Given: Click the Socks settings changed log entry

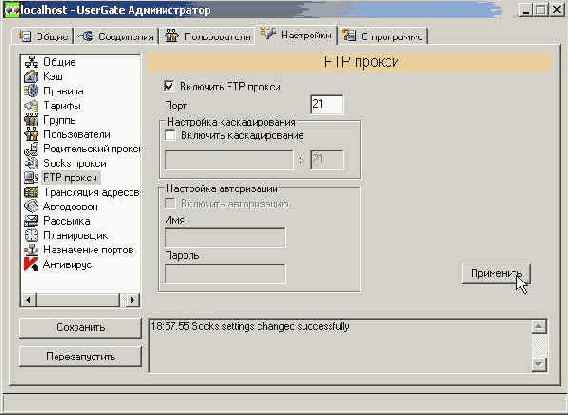Looking at the screenshot, I should pyautogui.click(x=250, y=326).
